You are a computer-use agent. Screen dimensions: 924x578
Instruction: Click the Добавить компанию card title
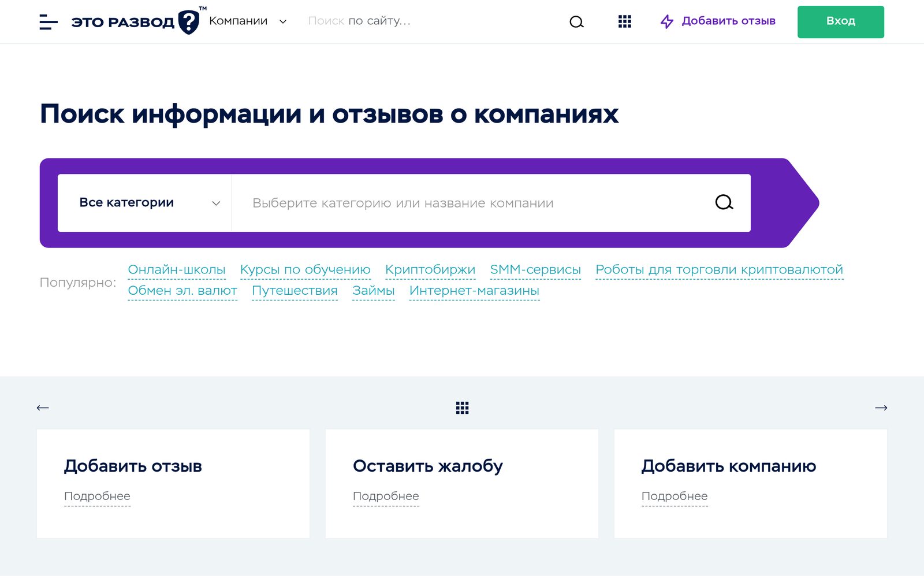729,466
